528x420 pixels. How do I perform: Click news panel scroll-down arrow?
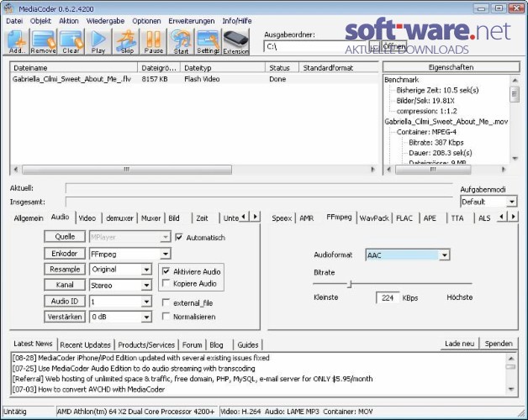[511, 389]
